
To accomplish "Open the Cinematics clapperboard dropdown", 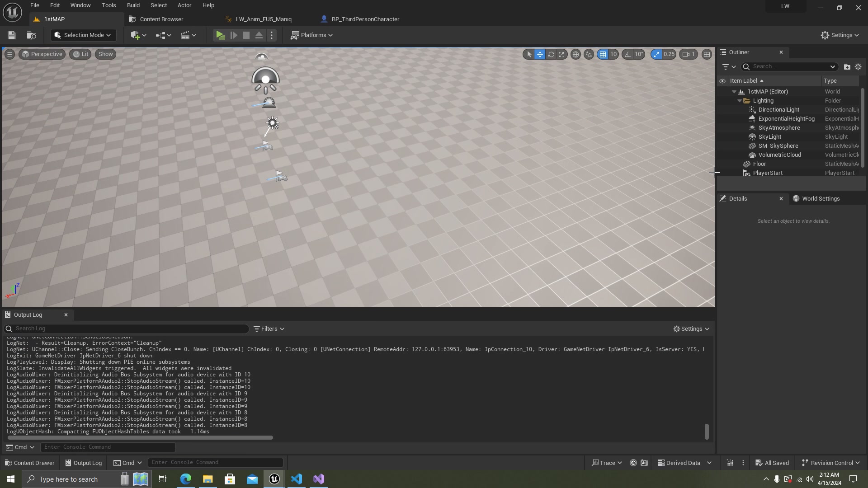I will click(189, 35).
